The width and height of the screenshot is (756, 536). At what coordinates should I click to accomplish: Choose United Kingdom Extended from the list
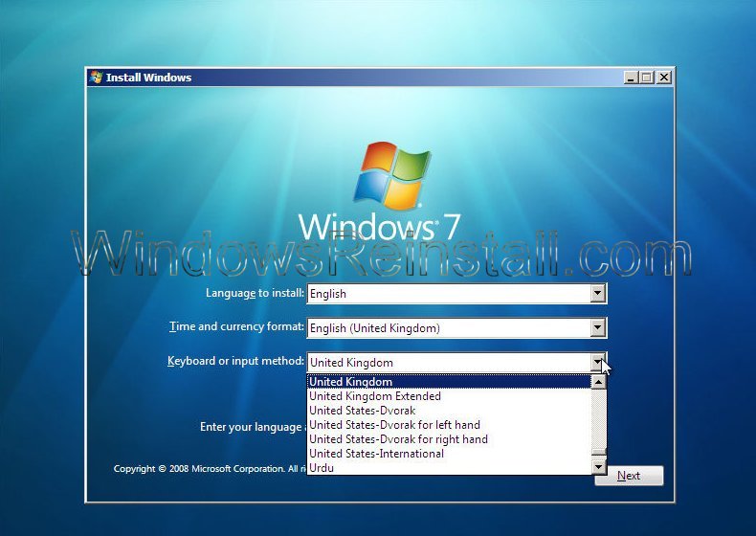pos(375,396)
